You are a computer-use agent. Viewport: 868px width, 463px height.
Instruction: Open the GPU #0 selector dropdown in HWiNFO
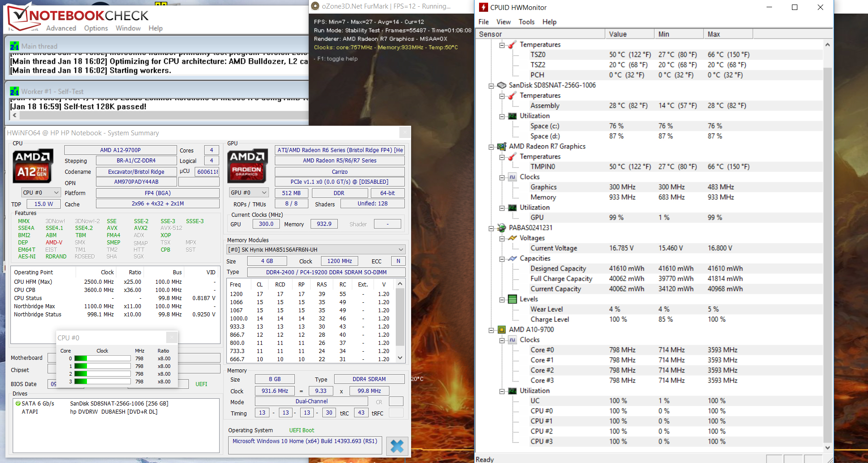point(249,192)
